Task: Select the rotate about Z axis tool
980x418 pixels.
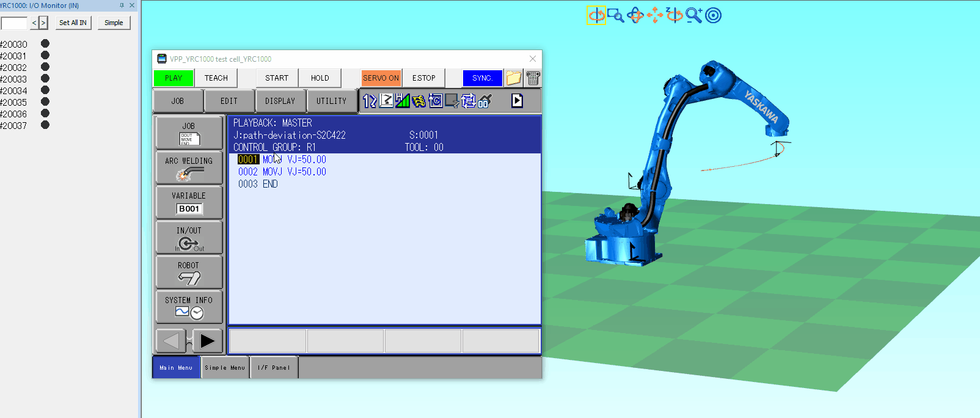Action: point(675,15)
